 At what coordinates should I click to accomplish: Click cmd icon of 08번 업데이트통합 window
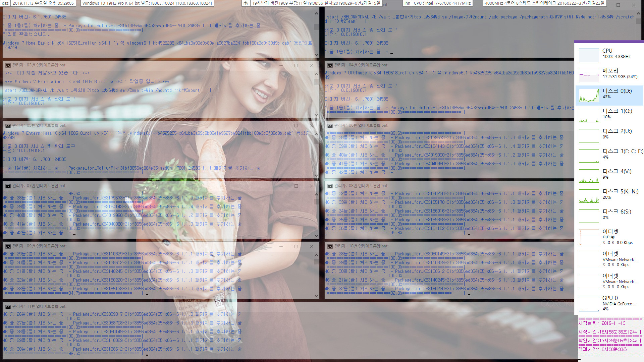pyautogui.click(x=330, y=186)
